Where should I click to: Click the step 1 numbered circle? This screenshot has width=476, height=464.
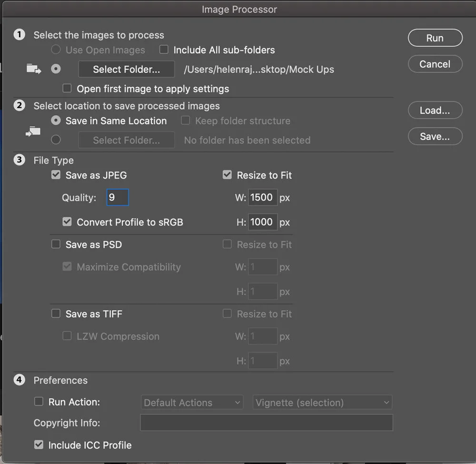tap(19, 34)
